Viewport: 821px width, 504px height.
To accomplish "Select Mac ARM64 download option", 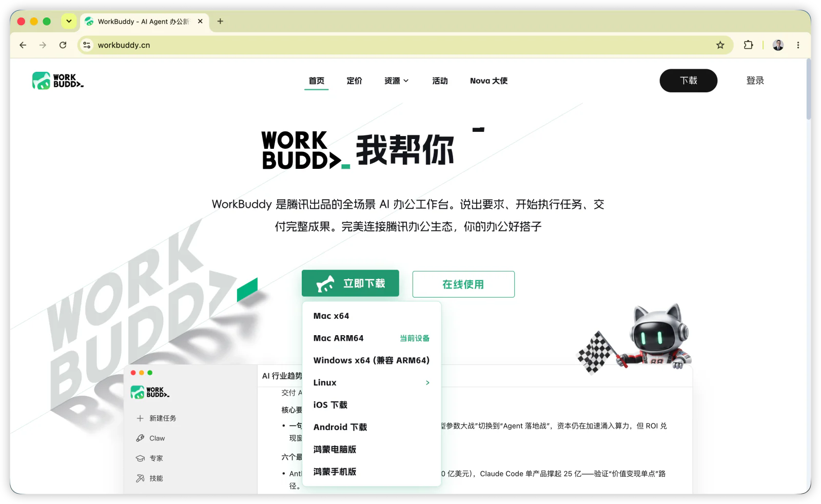I will click(372, 338).
